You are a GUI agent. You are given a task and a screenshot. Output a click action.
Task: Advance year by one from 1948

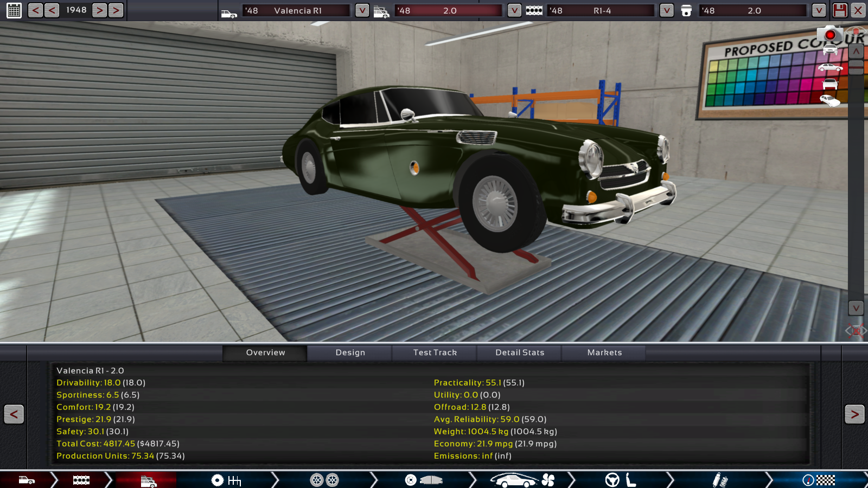(x=99, y=10)
